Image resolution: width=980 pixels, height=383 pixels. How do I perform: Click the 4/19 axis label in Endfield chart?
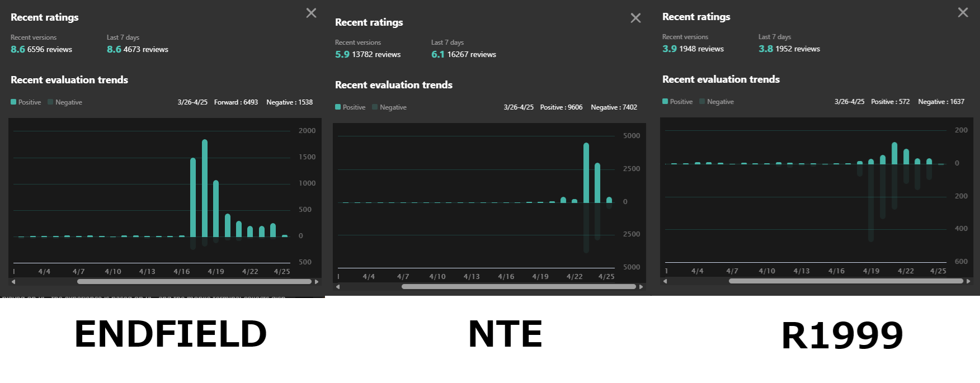tap(216, 272)
